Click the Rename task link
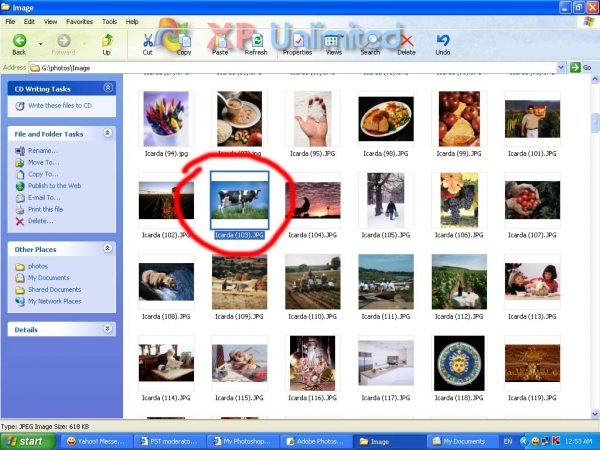 43,151
